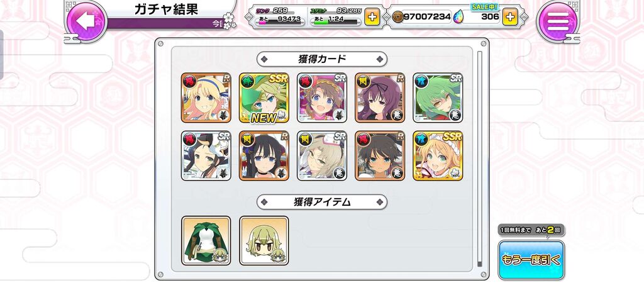Image resolution: width=644 pixels, height=290 pixels.
Task: Open the SSR blonde maid card
Action: 438,156
